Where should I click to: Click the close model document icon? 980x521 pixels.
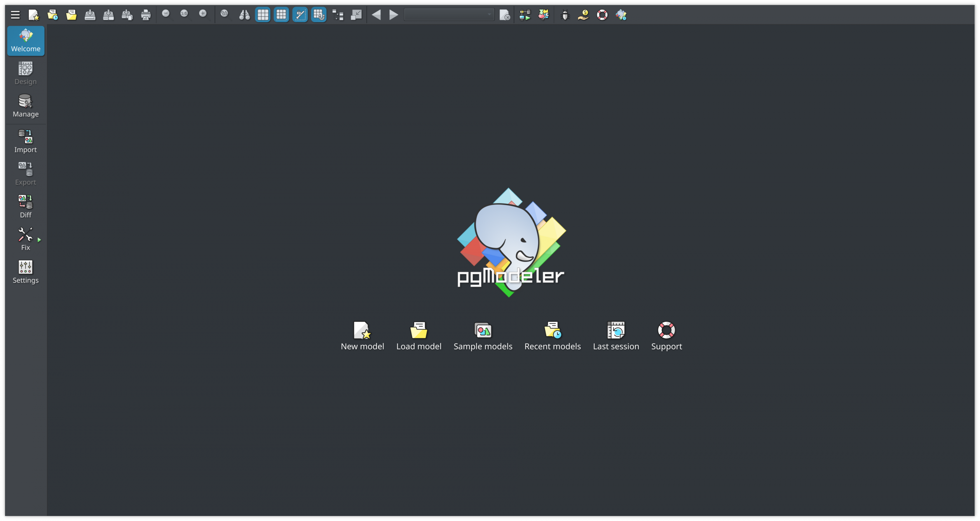[x=504, y=15]
